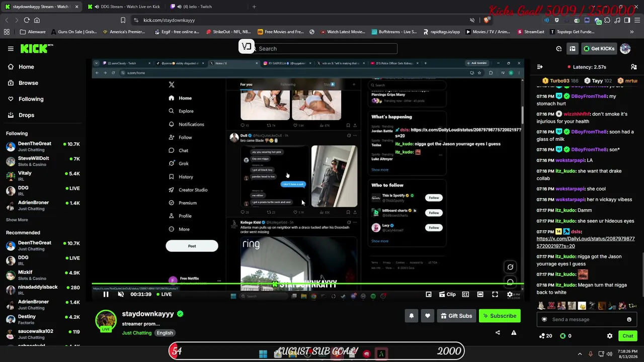Go to the browser home page

[x=37, y=20]
